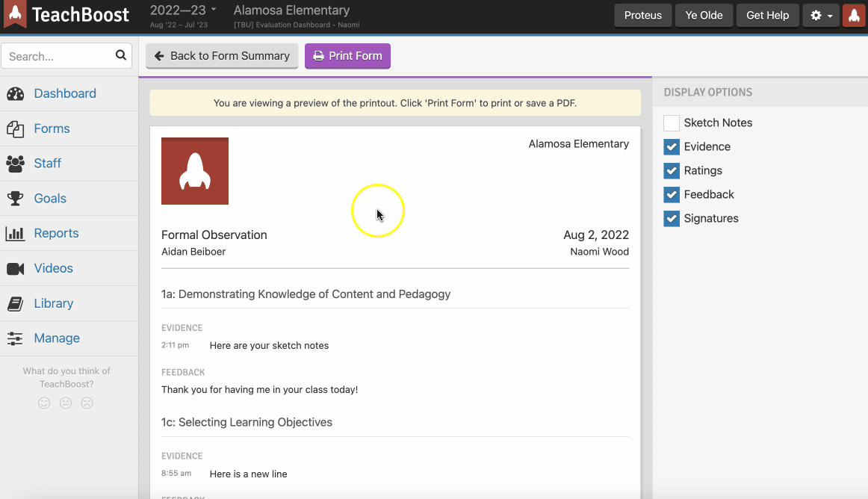Viewport: 868px width, 499px height.
Task: Open Videos from the sidebar
Action: (x=53, y=268)
